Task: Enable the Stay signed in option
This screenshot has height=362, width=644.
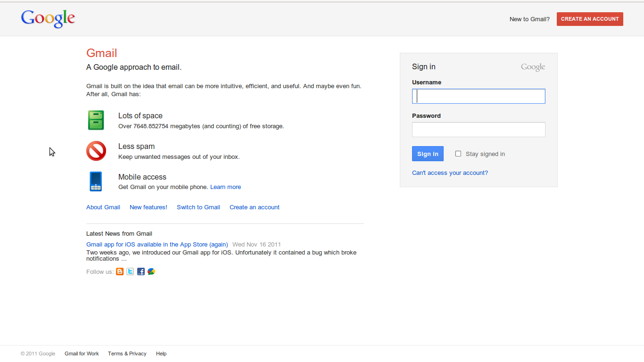Action: pyautogui.click(x=458, y=153)
